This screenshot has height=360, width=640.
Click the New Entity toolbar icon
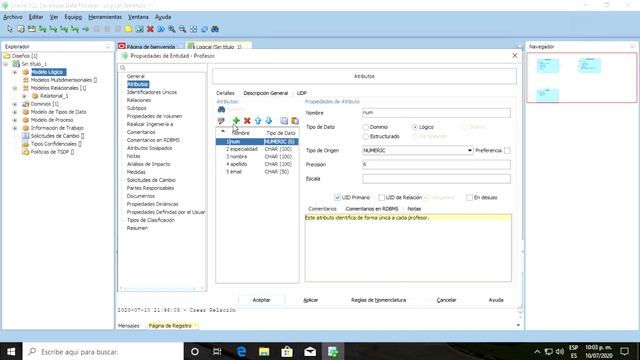pyautogui.click(x=21, y=29)
